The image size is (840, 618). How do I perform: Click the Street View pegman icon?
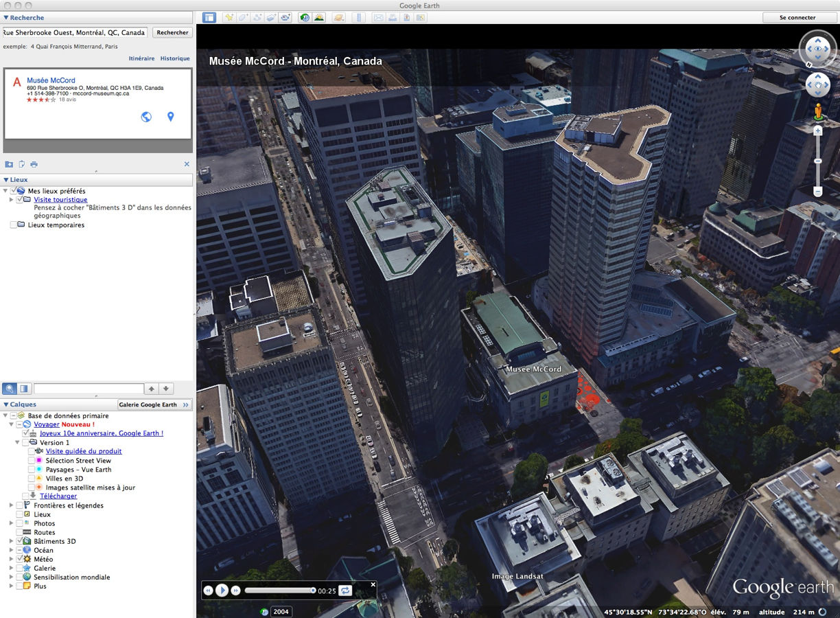[817, 112]
